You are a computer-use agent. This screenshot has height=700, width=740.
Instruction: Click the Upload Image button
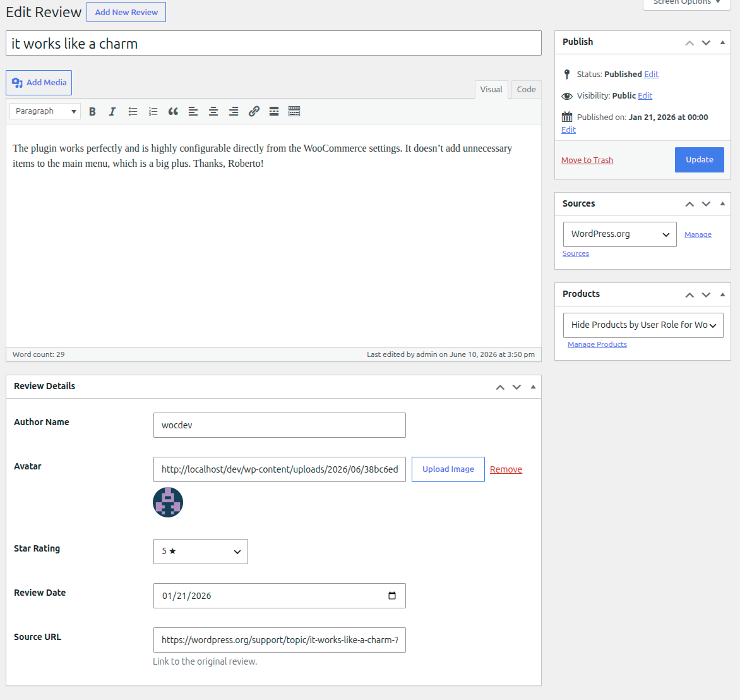(448, 469)
